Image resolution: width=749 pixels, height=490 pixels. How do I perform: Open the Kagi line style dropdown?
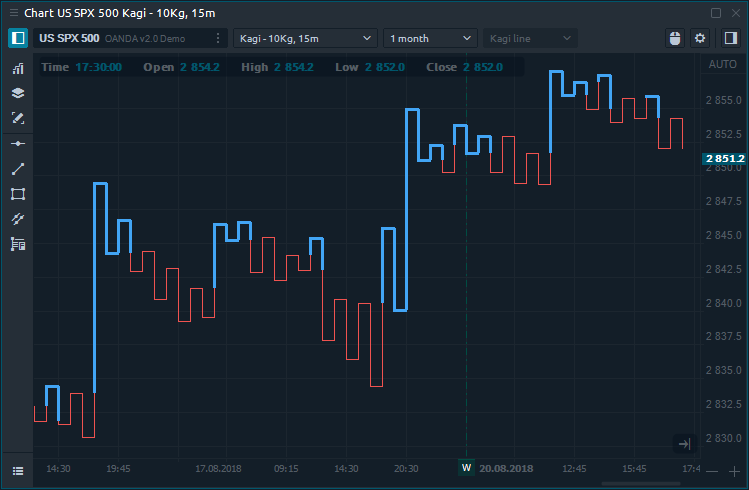tap(530, 38)
